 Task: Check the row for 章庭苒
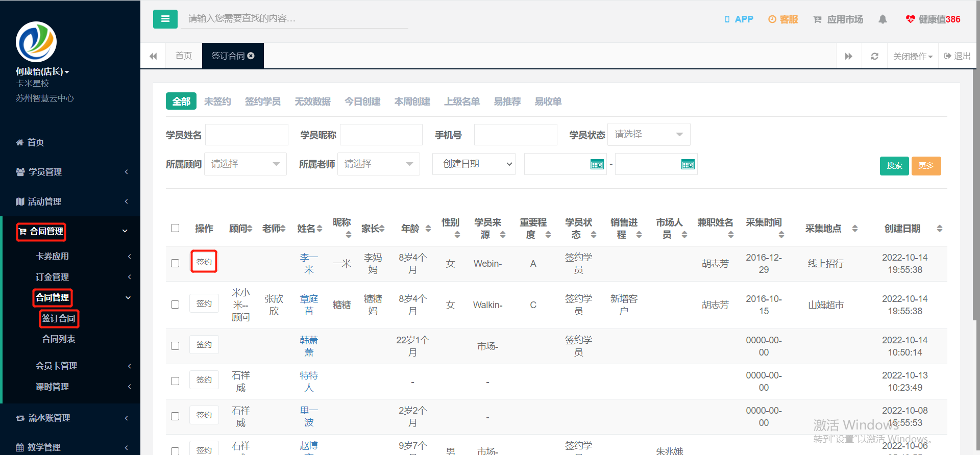coord(175,305)
